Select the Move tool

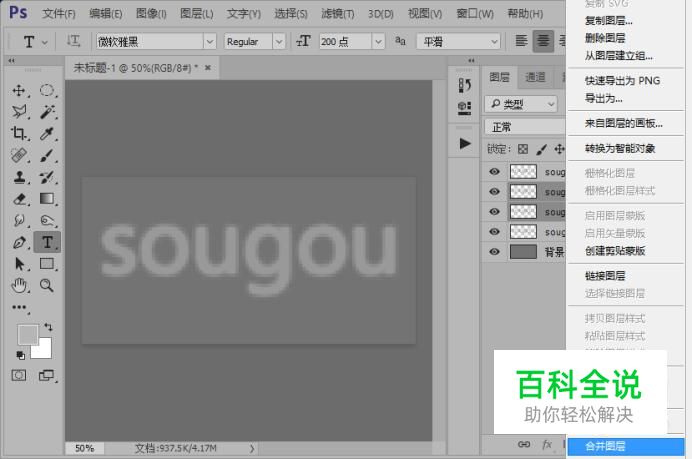(19, 90)
